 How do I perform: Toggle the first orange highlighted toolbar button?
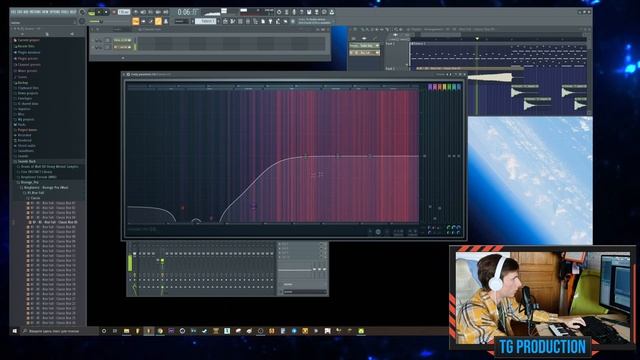click(x=136, y=21)
